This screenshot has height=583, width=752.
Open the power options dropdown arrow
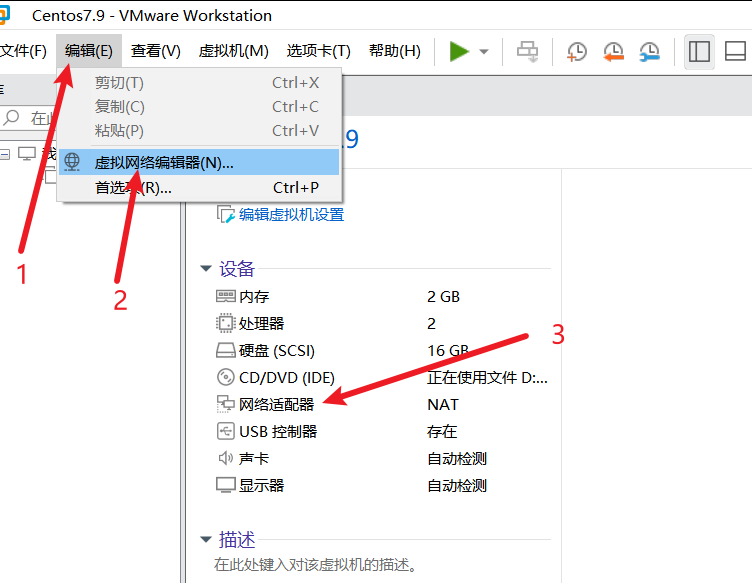coord(484,52)
